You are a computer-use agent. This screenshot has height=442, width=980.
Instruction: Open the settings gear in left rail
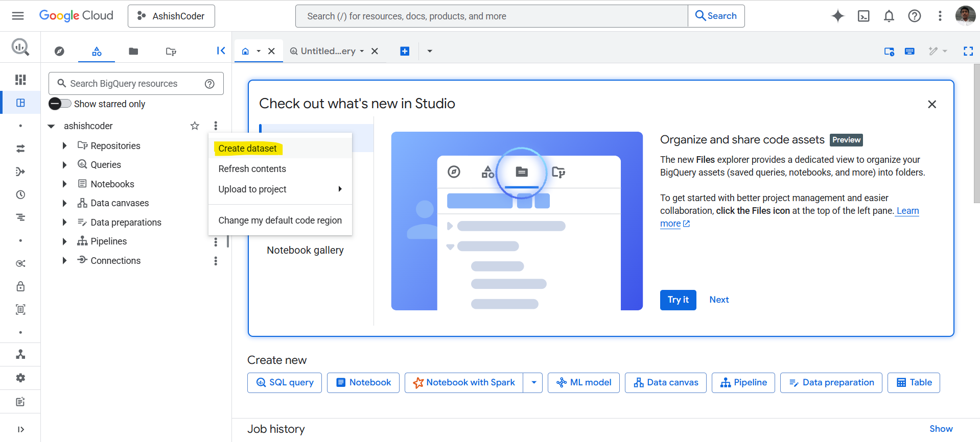(20, 378)
